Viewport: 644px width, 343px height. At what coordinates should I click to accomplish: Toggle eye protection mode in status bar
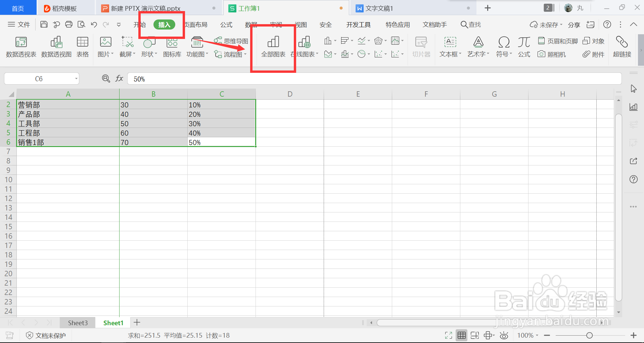(504, 335)
